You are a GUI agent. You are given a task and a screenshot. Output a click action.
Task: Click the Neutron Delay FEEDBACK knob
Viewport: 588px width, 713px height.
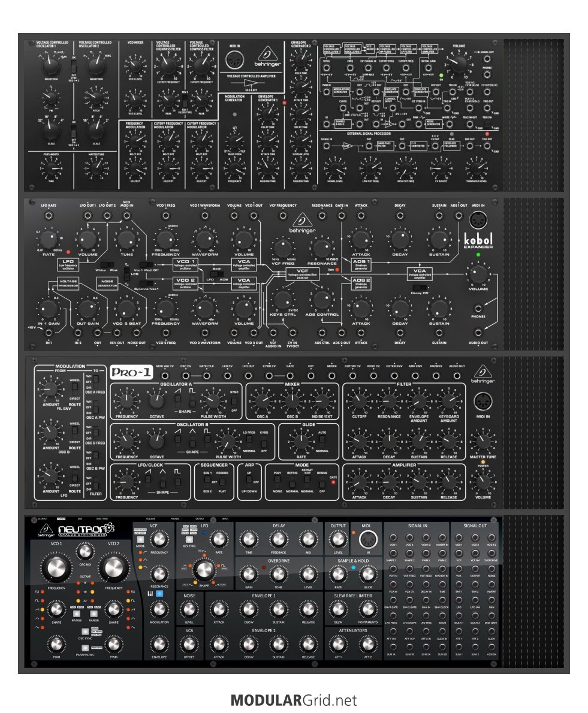(278, 540)
